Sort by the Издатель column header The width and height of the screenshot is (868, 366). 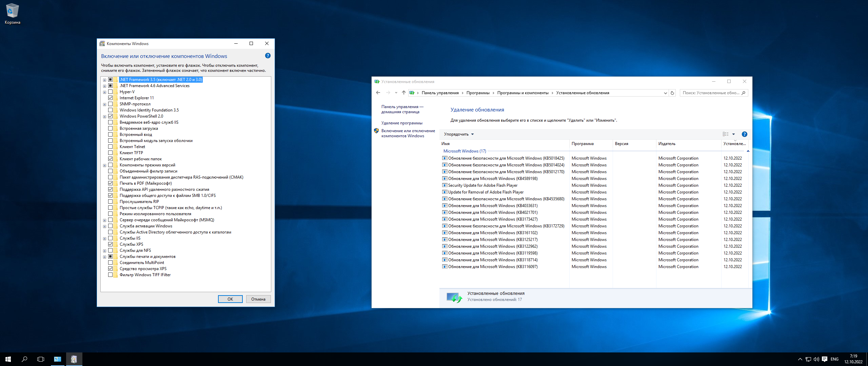click(689, 144)
